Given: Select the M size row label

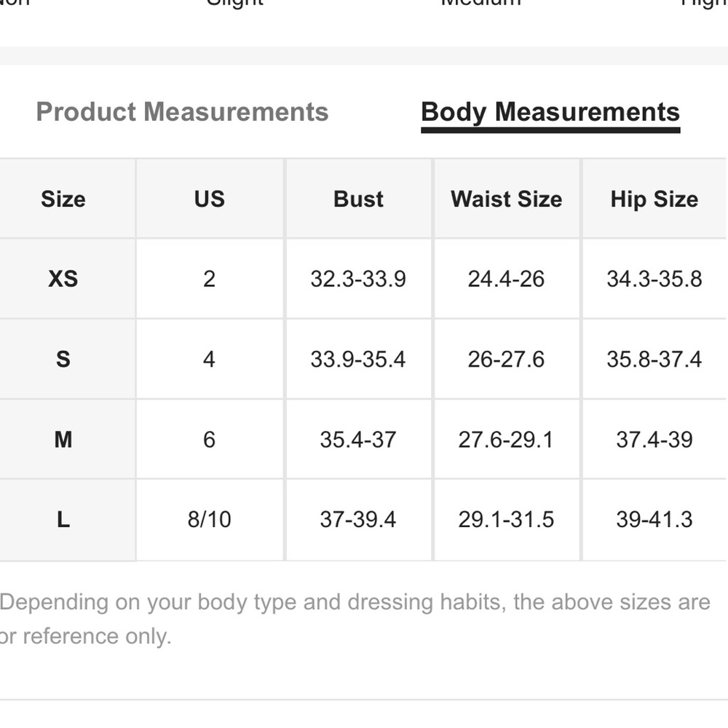Looking at the screenshot, I should click(x=63, y=439).
